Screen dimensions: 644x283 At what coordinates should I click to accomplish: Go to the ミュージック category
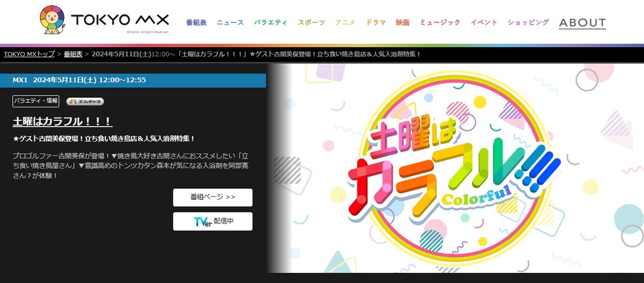pyautogui.click(x=440, y=22)
